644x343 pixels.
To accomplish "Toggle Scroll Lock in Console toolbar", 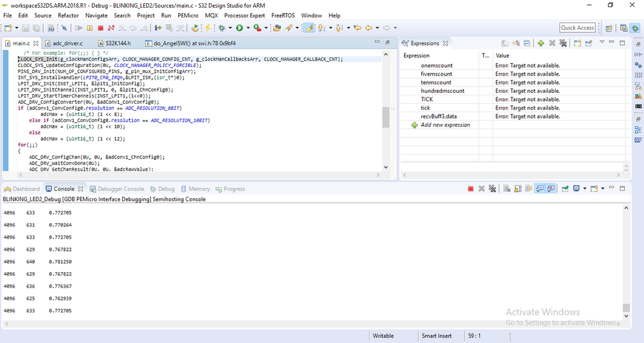I will click(x=518, y=189).
